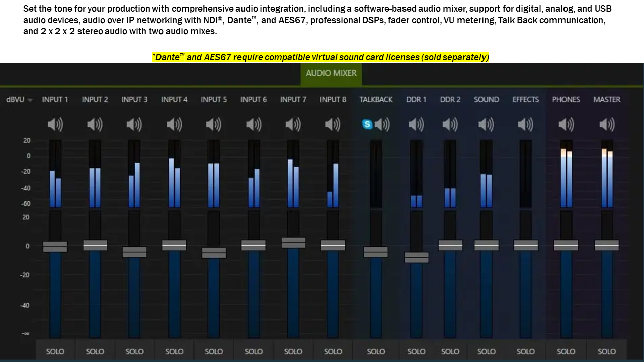
Task: Click the INPUT 7 fader handle
Action: coord(293,243)
